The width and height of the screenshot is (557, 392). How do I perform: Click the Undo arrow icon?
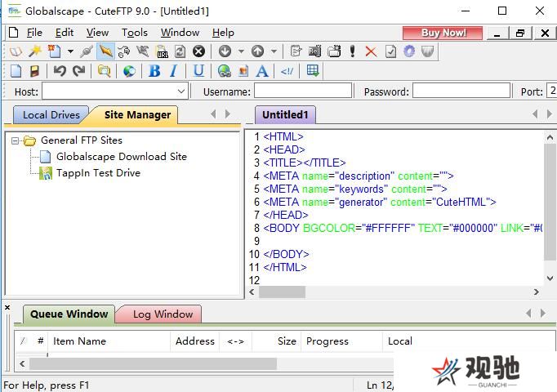(x=60, y=71)
